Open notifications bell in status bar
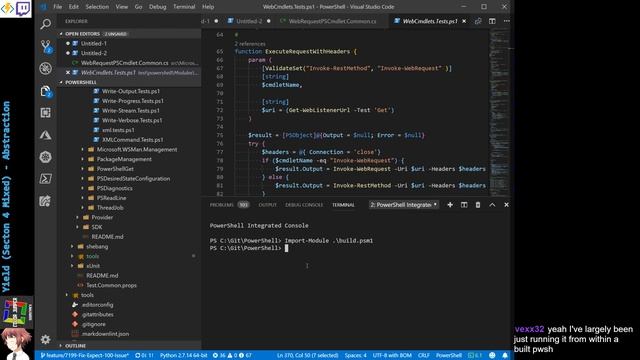 (505, 356)
